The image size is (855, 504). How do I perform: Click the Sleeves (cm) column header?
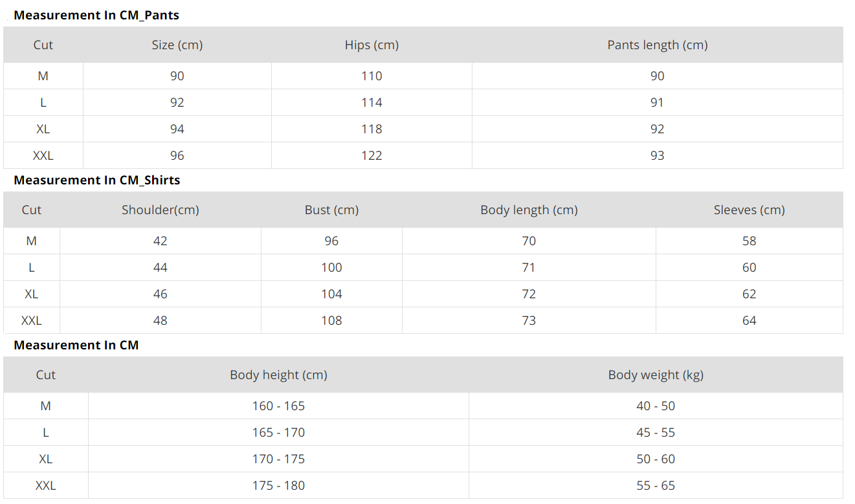coord(749,210)
